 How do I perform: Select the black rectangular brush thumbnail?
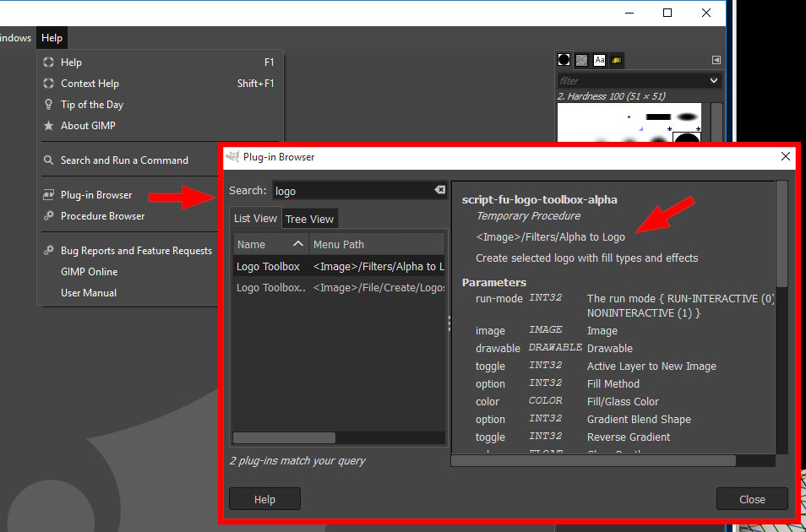coord(658,117)
